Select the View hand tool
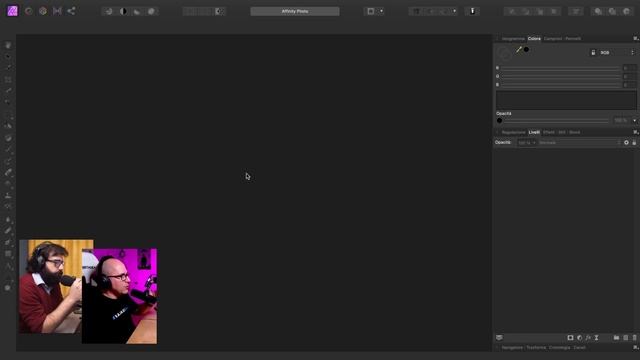The width and height of the screenshot is (640, 360). (8, 45)
